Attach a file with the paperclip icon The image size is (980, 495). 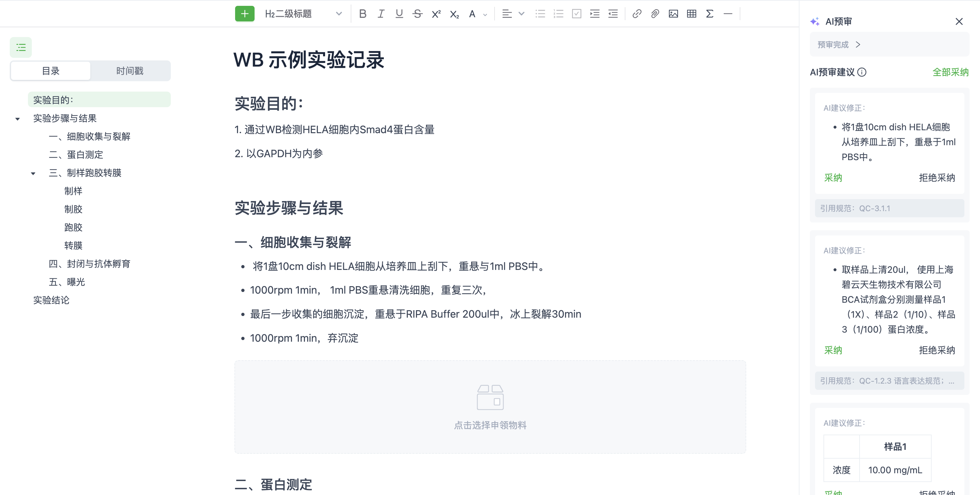pyautogui.click(x=655, y=14)
